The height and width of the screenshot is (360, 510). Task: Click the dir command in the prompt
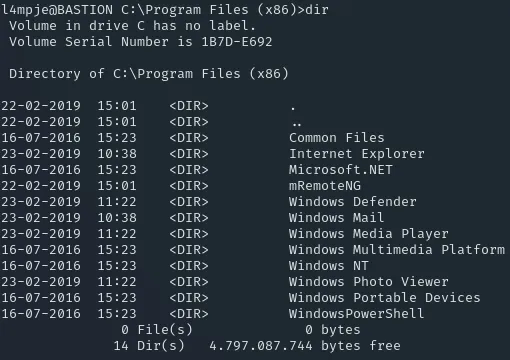point(317,9)
